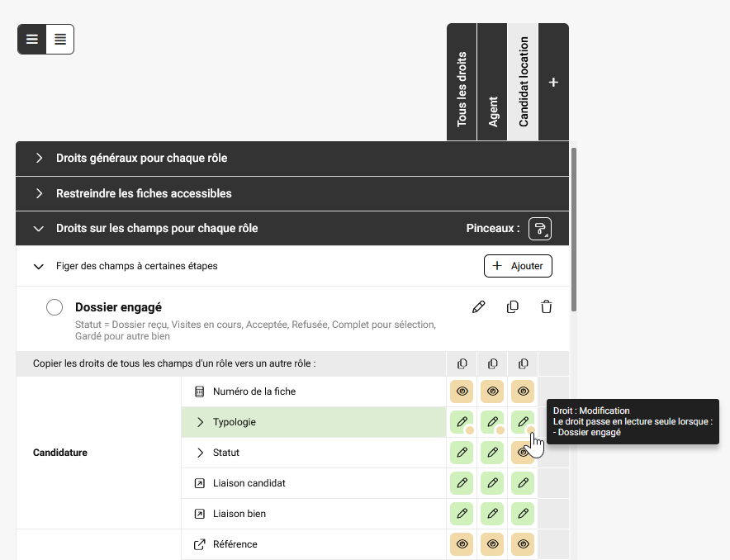Viewport: 730px width, 560px height.
Task: Toggle Numéro de la fiche visibility for Candidat location
Action: pyautogui.click(x=524, y=392)
